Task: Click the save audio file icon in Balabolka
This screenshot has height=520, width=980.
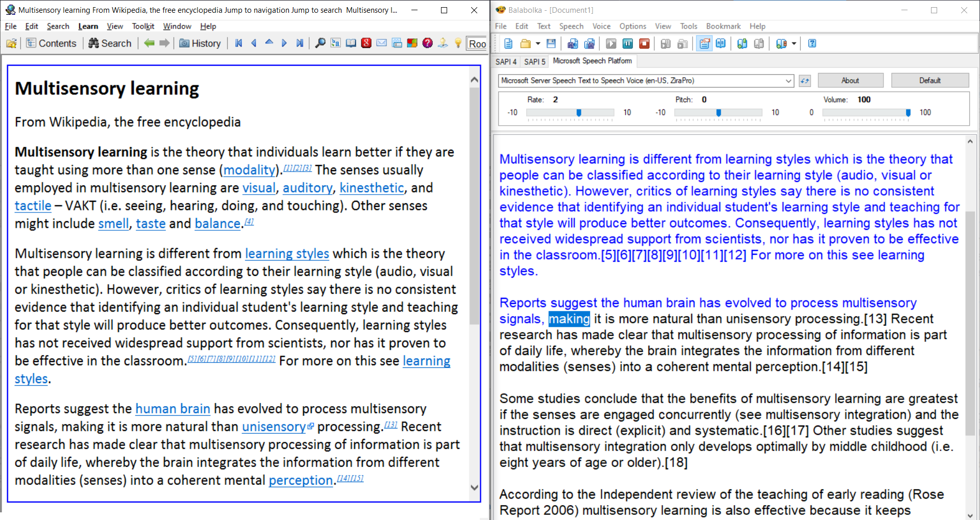Action: click(573, 43)
